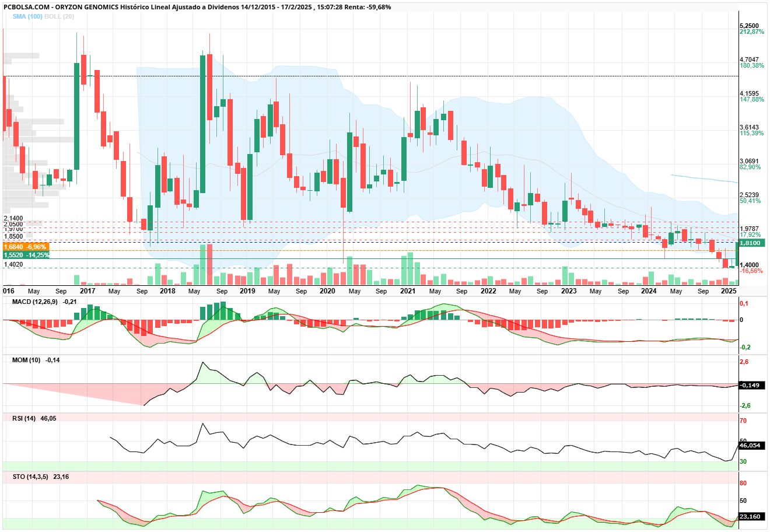The height and width of the screenshot is (532, 770).
Task: Click the SMA (100) indicator label
Action: point(27,16)
